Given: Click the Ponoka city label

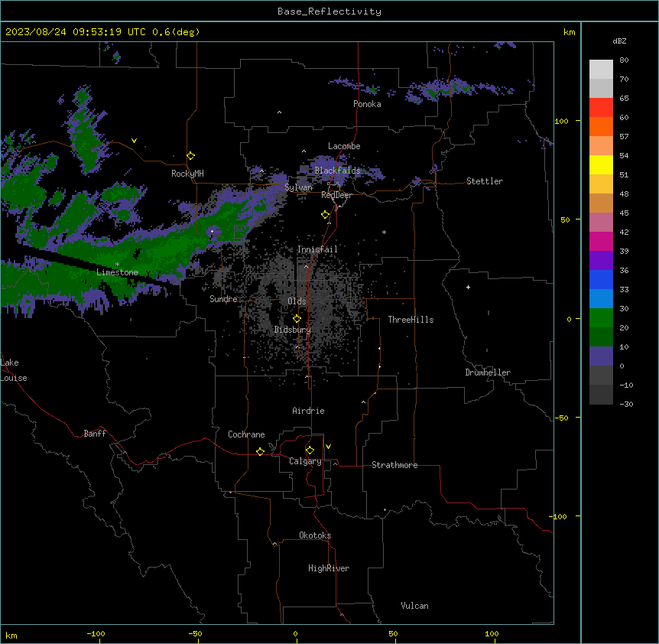Looking at the screenshot, I should tap(367, 104).
